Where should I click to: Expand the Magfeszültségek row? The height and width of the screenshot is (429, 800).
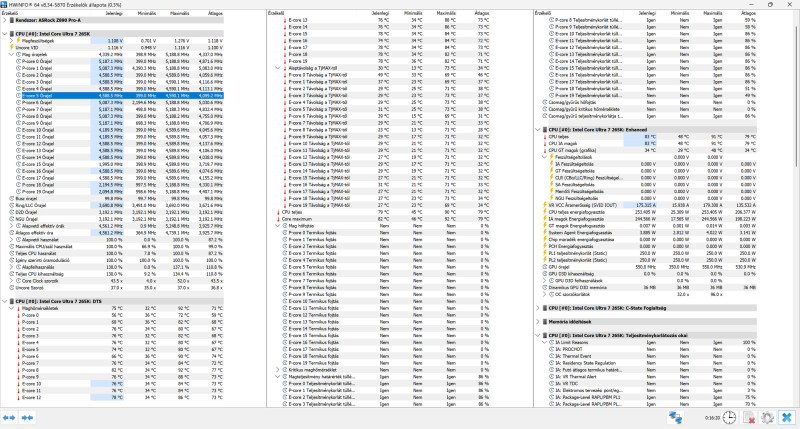pyautogui.click(x=11, y=41)
